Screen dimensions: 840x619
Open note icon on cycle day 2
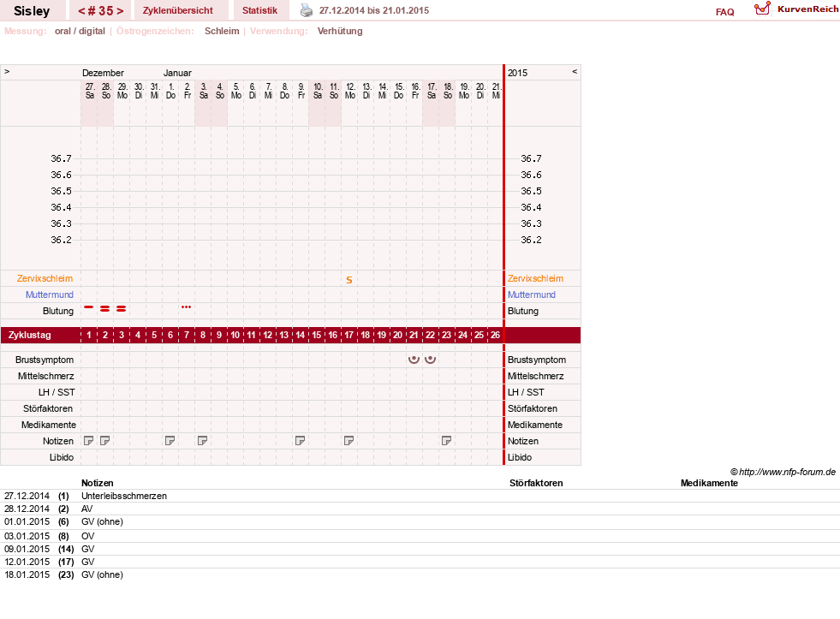pyautogui.click(x=105, y=441)
